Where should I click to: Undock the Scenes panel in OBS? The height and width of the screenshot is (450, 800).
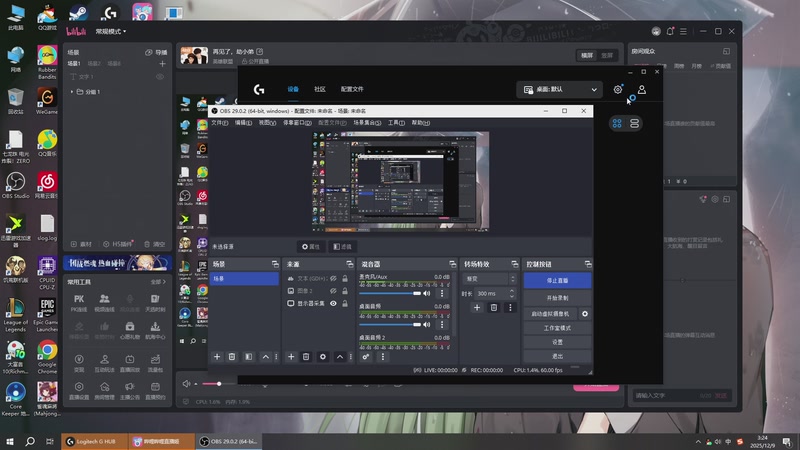point(275,264)
